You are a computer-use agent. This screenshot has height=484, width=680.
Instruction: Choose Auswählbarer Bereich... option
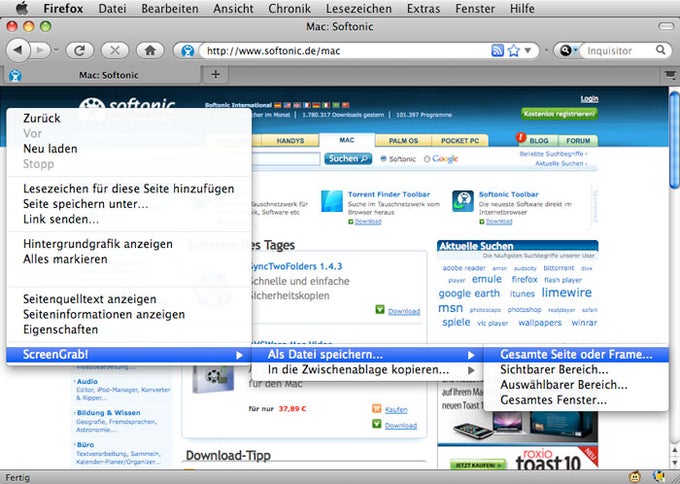click(576, 385)
